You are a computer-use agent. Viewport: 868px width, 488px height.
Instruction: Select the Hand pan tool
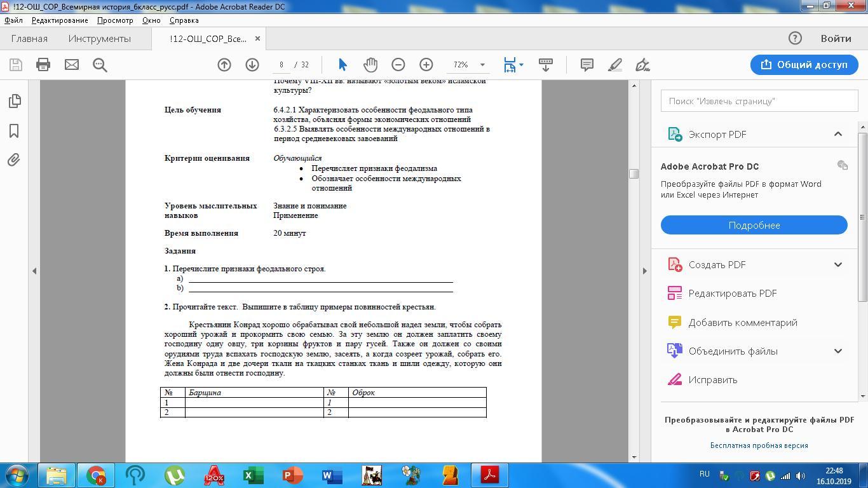click(x=370, y=65)
